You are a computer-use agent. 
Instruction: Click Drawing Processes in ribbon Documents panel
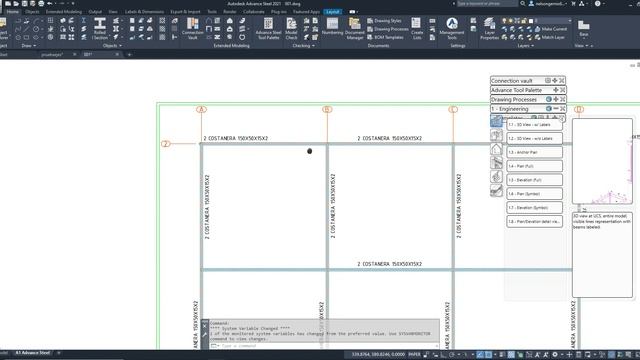(x=387, y=29)
